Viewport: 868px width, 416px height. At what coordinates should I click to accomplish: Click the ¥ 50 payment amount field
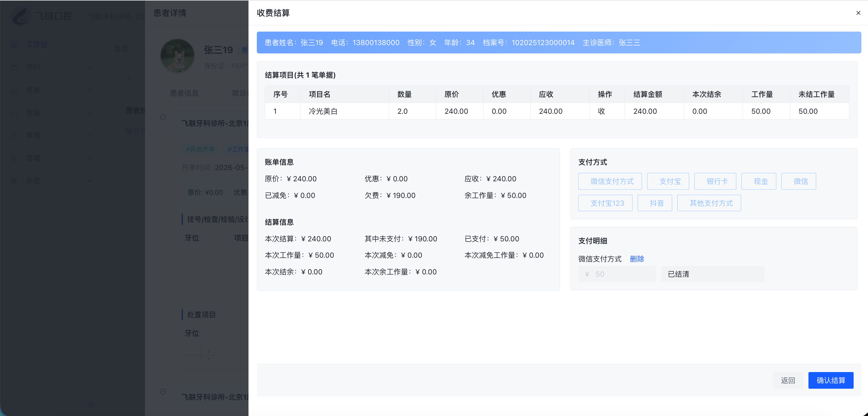(x=617, y=274)
